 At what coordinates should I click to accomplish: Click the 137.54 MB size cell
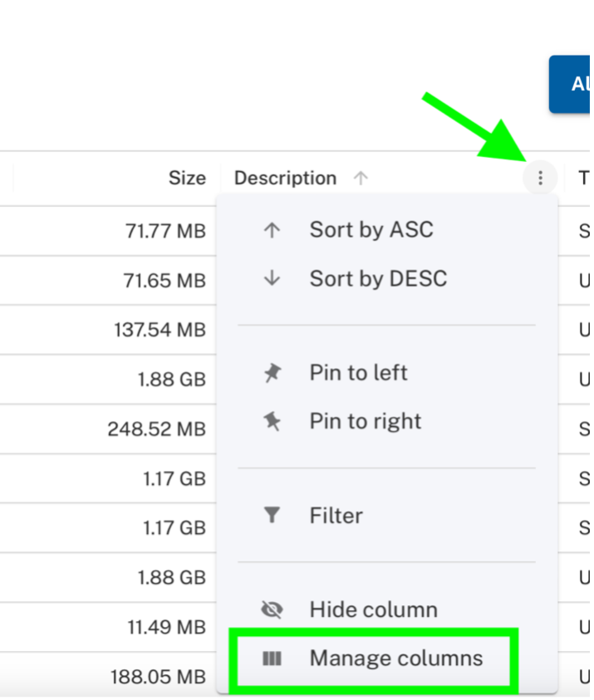pos(160,330)
